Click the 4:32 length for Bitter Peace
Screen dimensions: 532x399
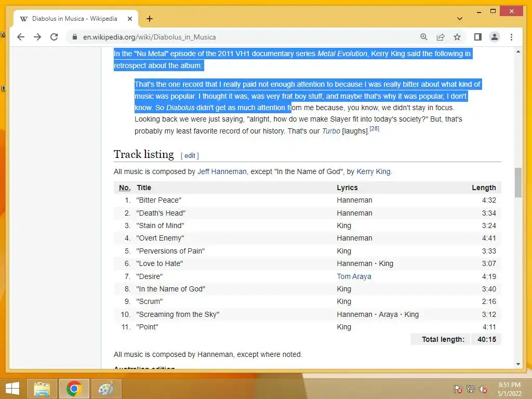click(x=489, y=200)
